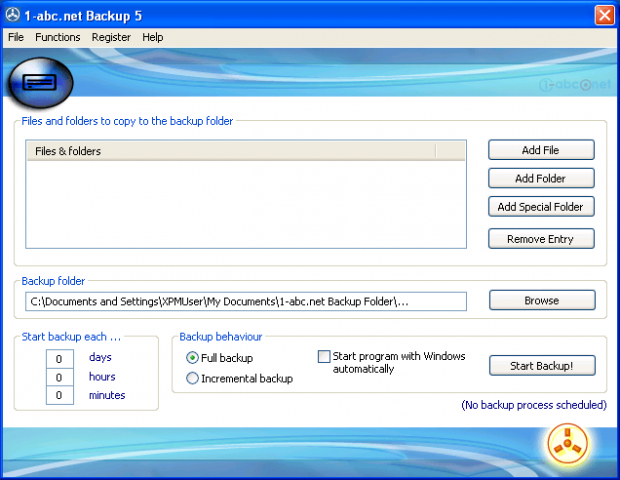Click the Add Folder button
This screenshot has width=620, height=480.
pos(541,178)
